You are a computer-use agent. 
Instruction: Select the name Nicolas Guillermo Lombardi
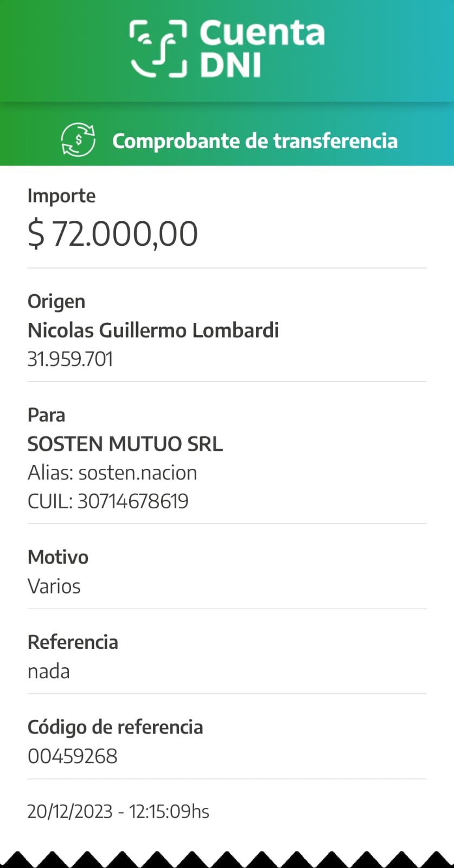point(153,330)
